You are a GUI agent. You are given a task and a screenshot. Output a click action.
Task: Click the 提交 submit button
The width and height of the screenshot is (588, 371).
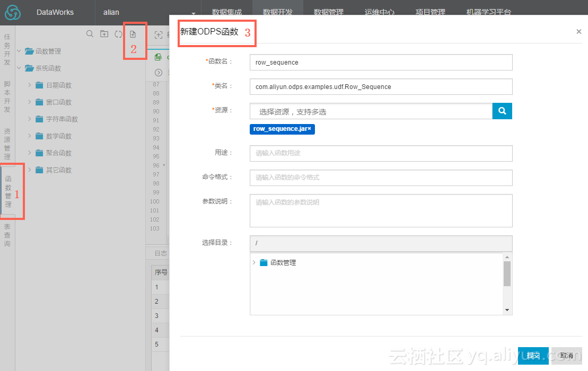533,356
